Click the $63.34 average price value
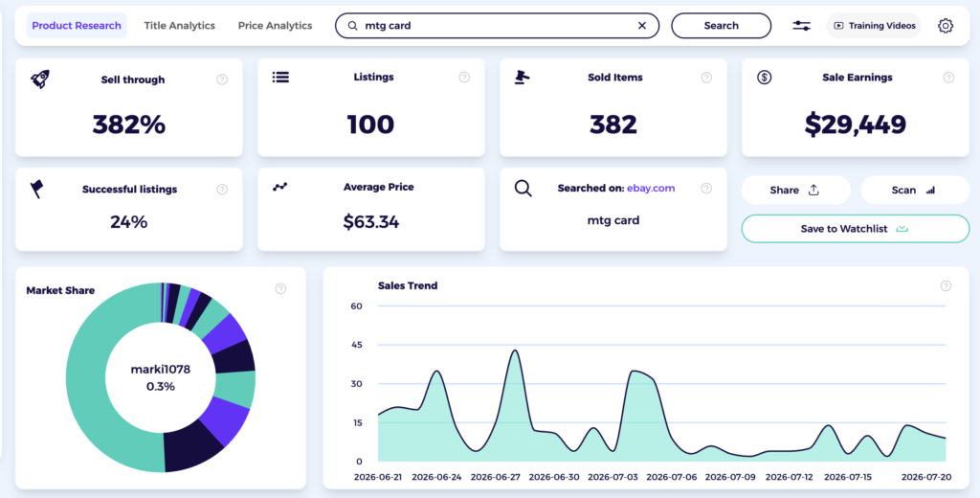 tap(370, 221)
